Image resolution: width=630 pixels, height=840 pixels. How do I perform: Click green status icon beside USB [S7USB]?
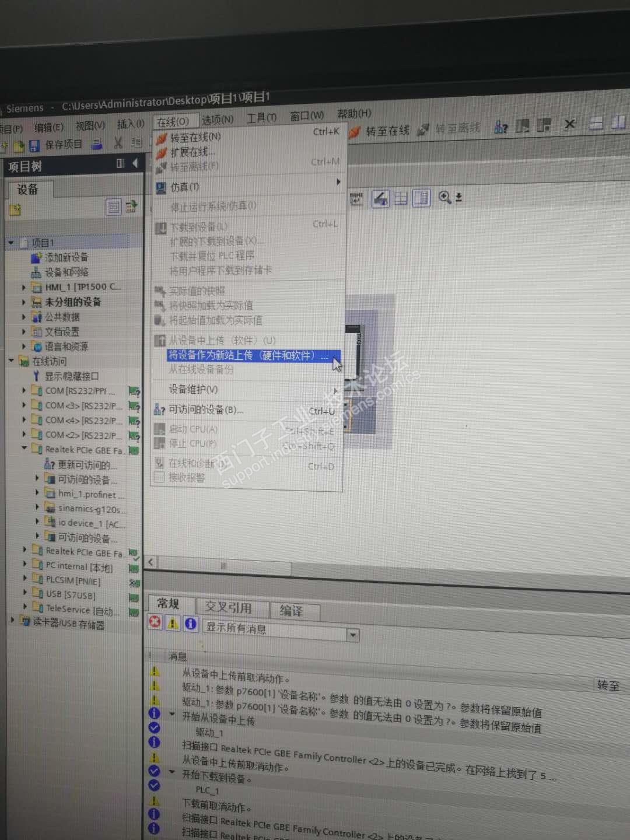[x=134, y=597]
